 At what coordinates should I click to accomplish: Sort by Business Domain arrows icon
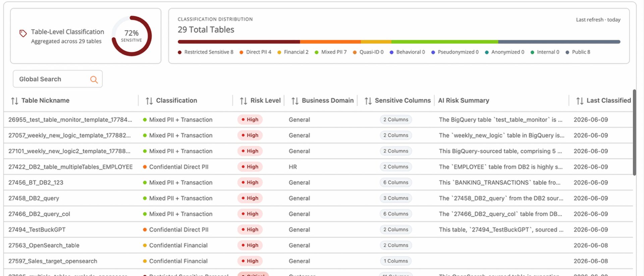tap(295, 101)
